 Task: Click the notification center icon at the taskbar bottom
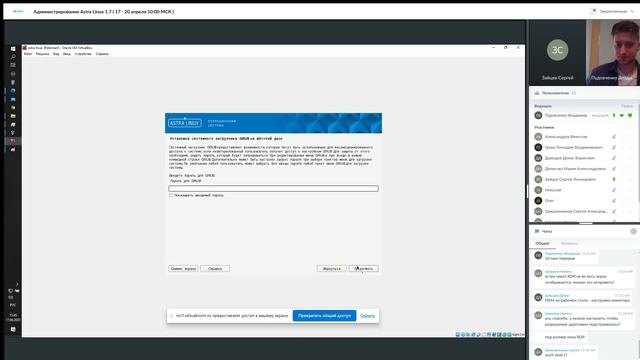[x=13, y=329]
